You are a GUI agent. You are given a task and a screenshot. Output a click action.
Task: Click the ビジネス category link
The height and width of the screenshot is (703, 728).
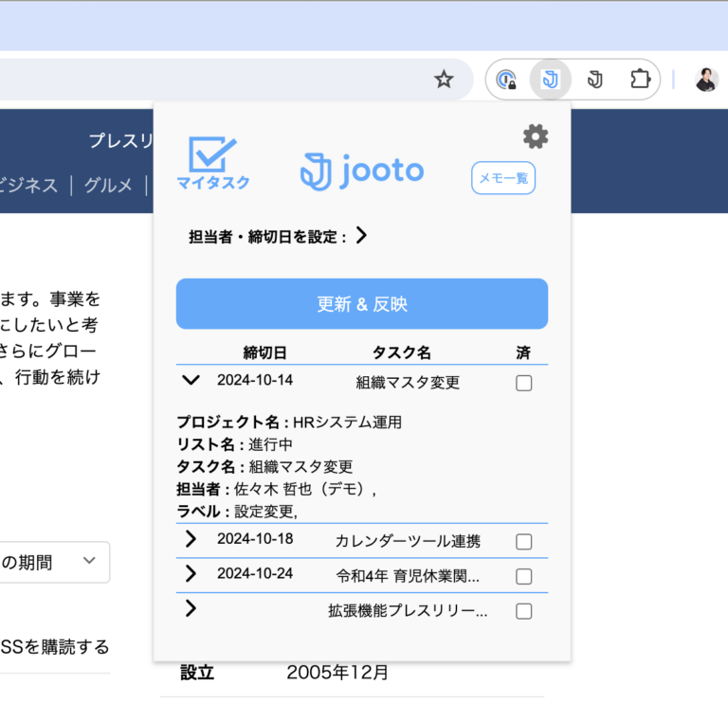pos(28,185)
